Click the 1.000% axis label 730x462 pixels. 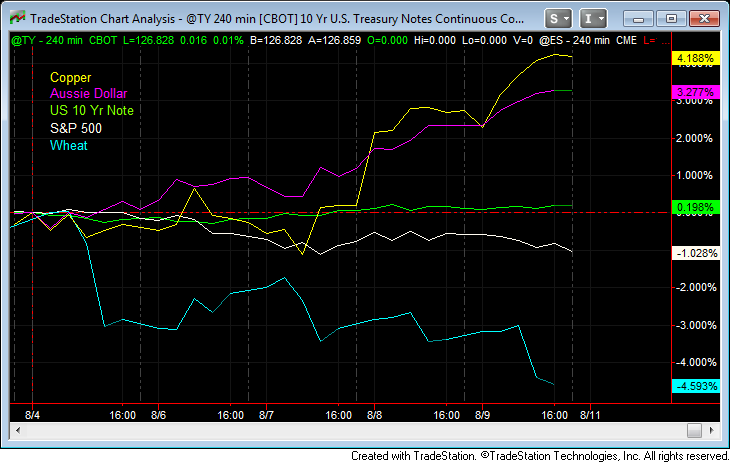click(695, 176)
